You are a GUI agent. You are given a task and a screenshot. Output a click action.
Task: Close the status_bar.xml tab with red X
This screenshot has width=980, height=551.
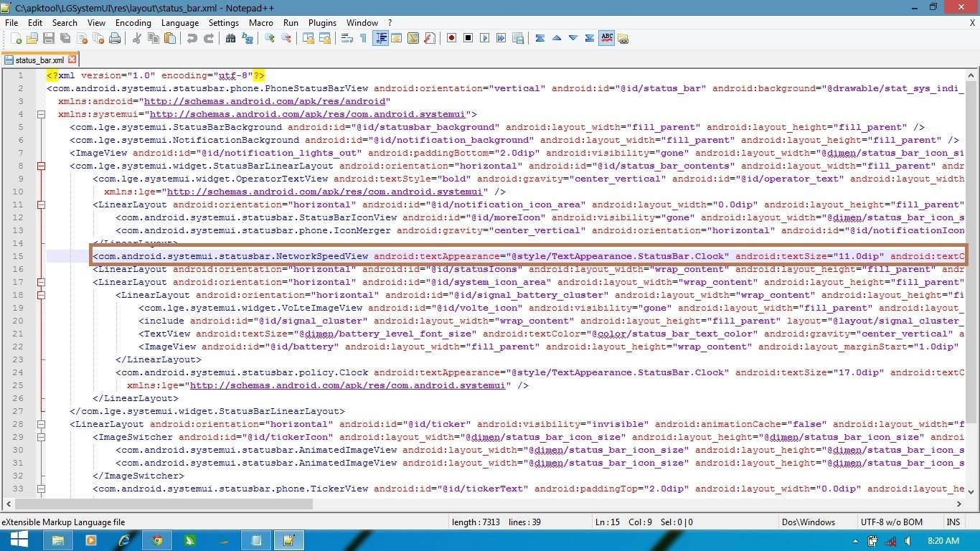point(72,60)
